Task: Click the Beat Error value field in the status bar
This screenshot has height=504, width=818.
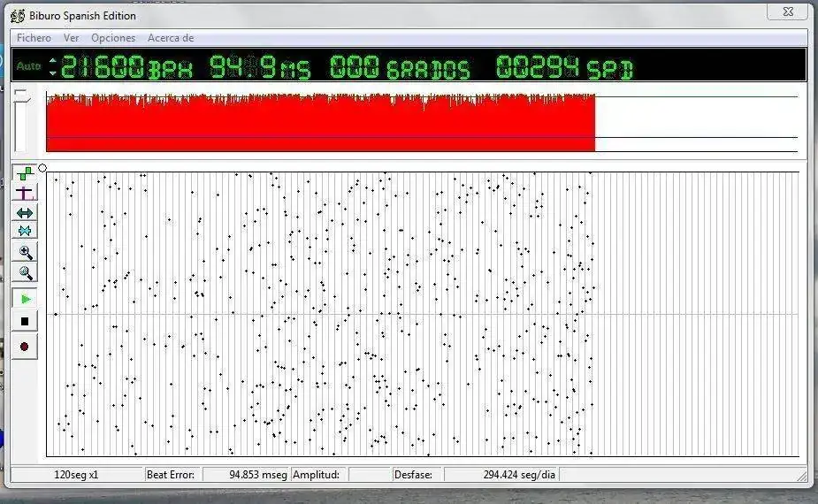Action: point(245,475)
